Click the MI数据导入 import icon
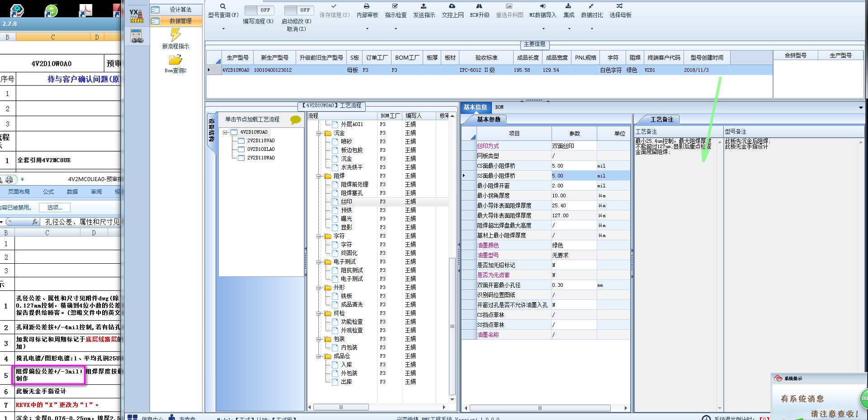The width and height of the screenshot is (868, 420). 542,6
